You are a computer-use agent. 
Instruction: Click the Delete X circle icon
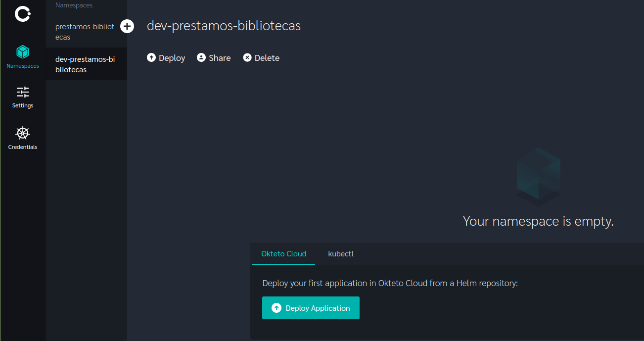coord(247,58)
